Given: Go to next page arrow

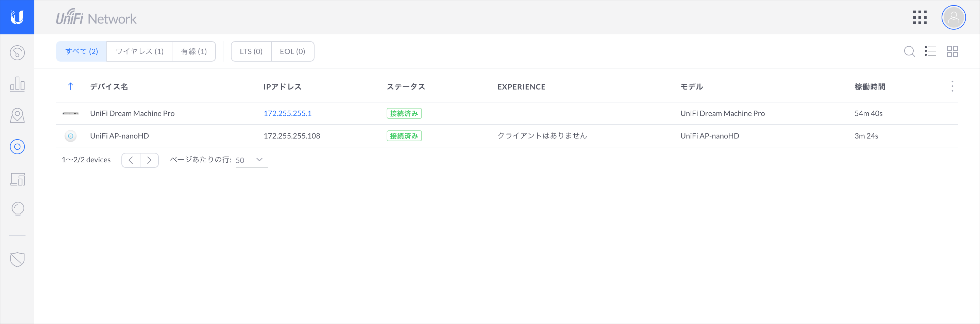Looking at the screenshot, I should [150, 160].
